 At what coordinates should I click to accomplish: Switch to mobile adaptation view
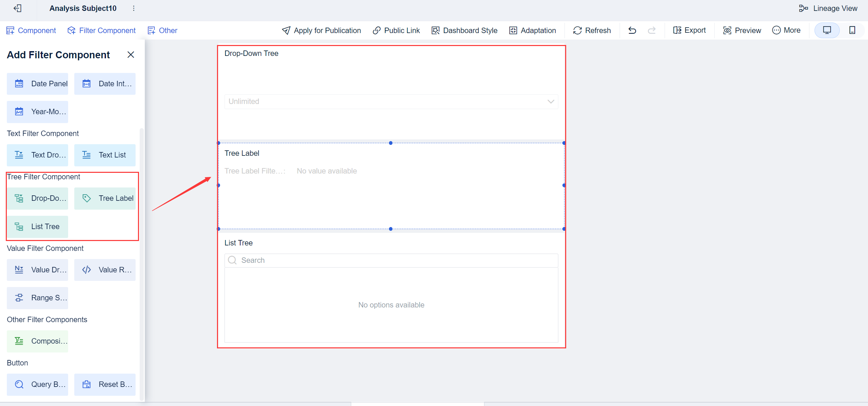(x=852, y=30)
